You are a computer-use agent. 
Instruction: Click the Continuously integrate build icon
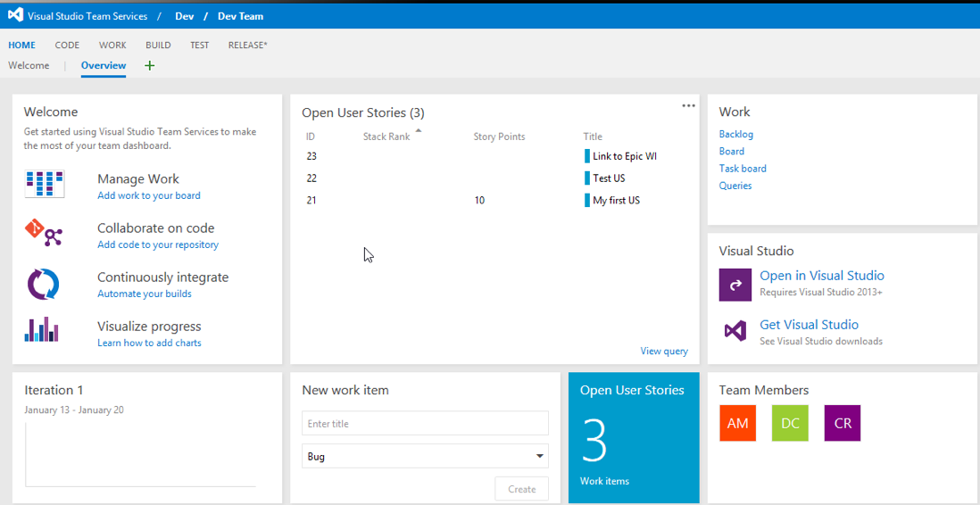pyautogui.click(x=44, y=284)
